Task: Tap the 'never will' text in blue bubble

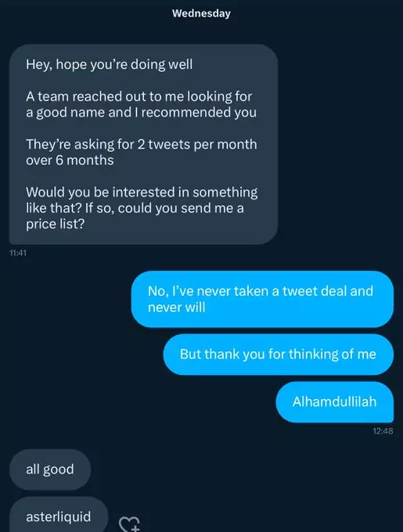Action: click(176, 307)
